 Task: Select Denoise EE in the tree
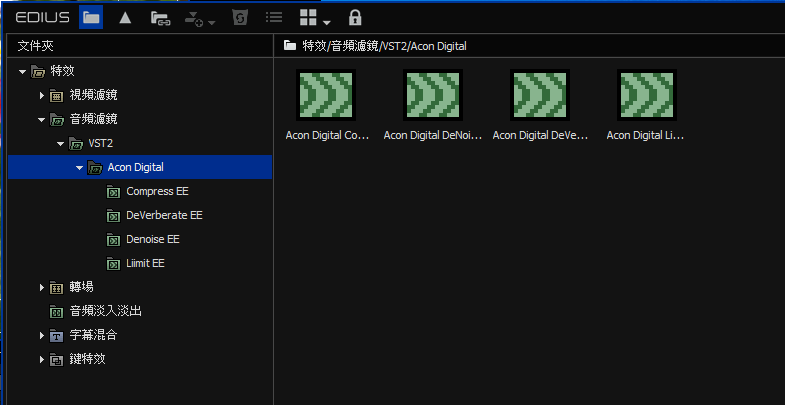pyautogui.click(x=153, y=239)
